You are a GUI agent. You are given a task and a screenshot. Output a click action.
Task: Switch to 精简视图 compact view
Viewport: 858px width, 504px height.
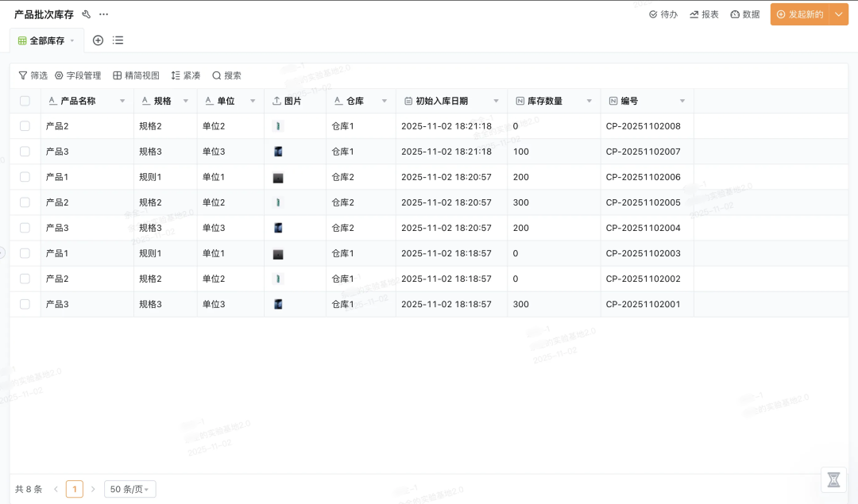point(136,75)
